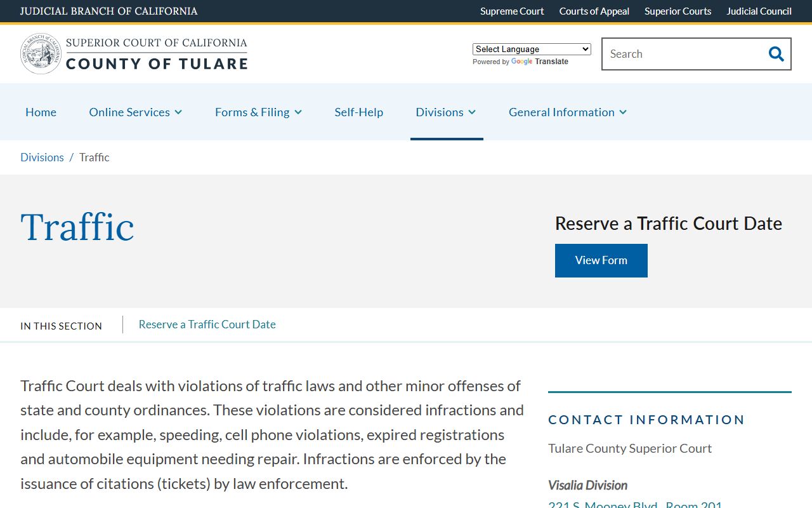The height and width of the screenshot is (508, 812).
Task: Go to the Home nav item
Action: pos(41,112)
